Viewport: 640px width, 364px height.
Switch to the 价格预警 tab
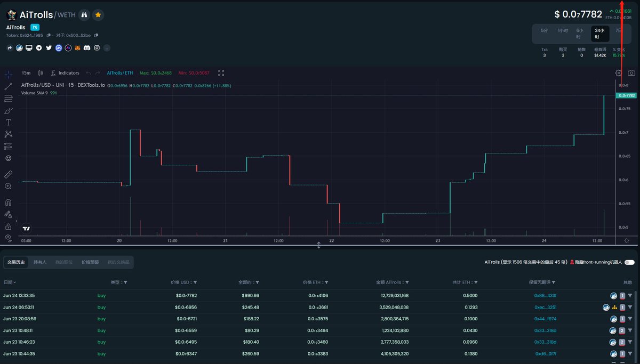tap(90, 262)
